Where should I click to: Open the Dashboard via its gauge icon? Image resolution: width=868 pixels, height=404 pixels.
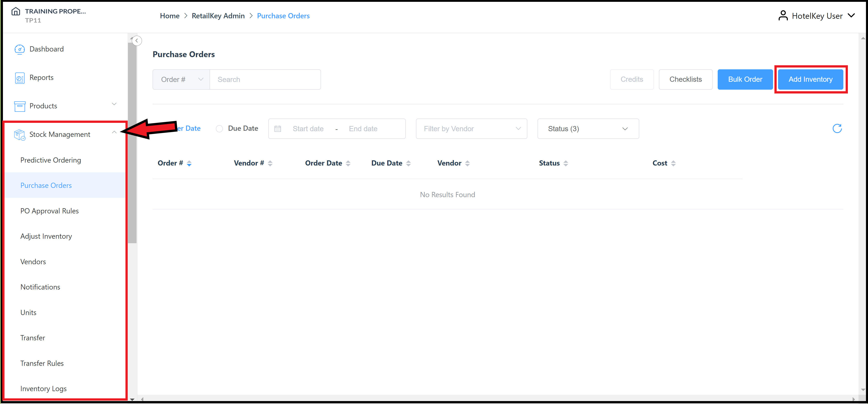(x=20, y=49)
